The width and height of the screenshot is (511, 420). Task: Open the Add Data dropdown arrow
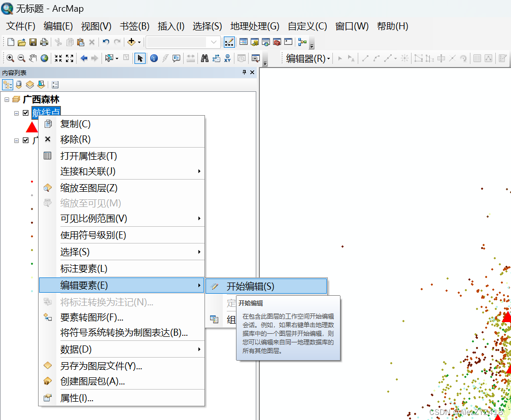(139, 42)
